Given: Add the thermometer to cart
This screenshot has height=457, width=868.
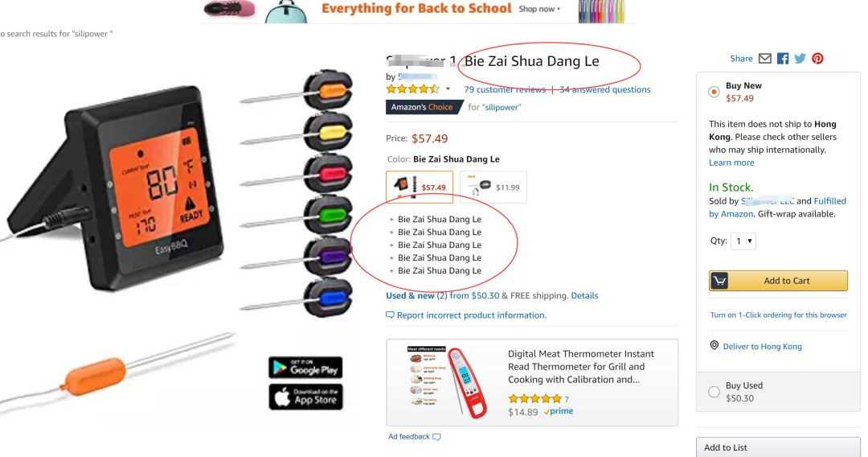Looking at the screenshot, I should click(778, 281).
